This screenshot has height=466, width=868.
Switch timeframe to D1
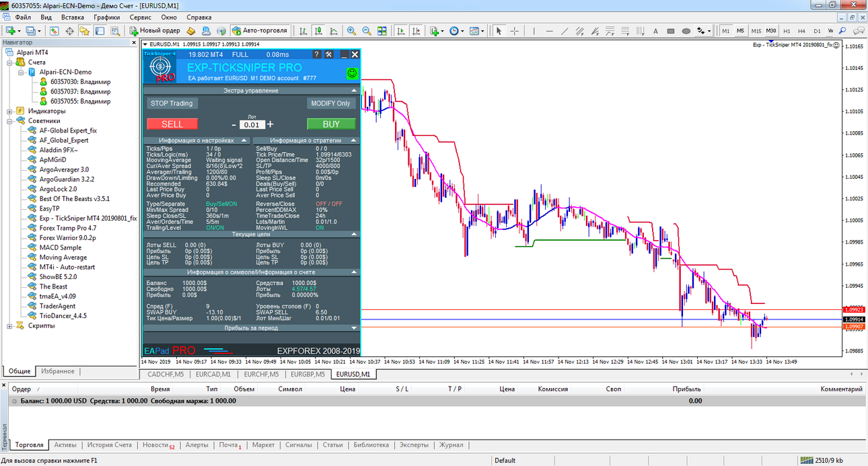[x=817, y=31]
